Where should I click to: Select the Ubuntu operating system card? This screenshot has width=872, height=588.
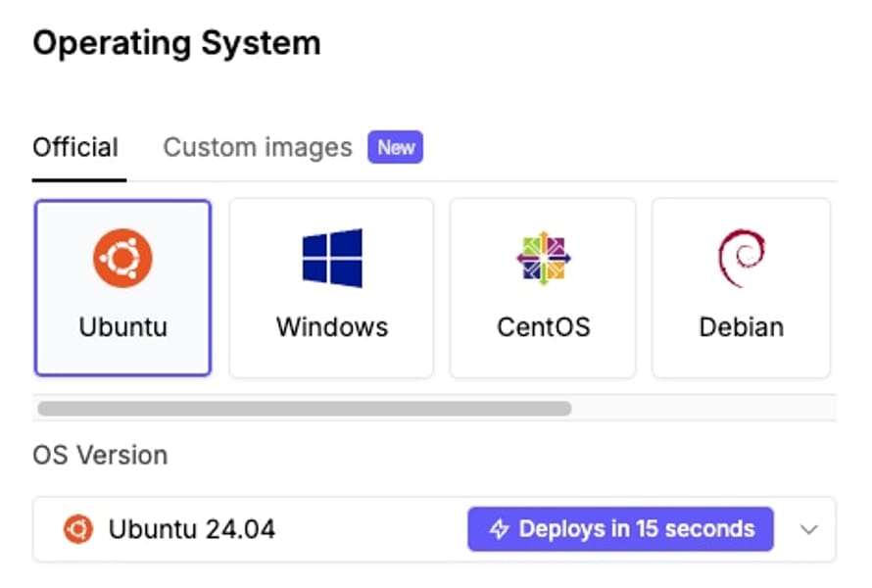[122, 287]
